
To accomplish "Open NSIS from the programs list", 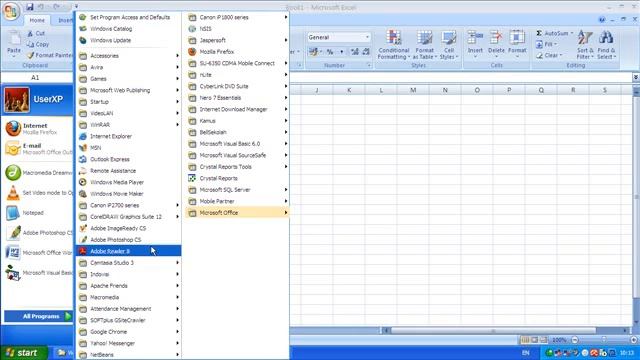I will (237, 29).
